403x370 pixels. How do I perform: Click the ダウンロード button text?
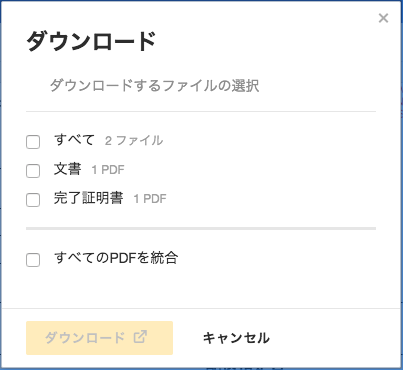(85, 337)
